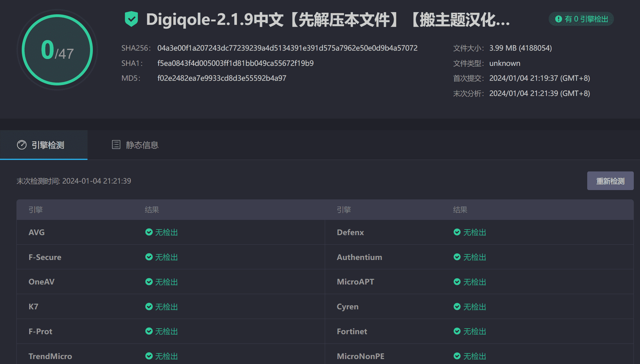This screenshot has width=640, height=364.
Task: Click the checkmark icon in Authentium row
Action: (x=457, y=257)
